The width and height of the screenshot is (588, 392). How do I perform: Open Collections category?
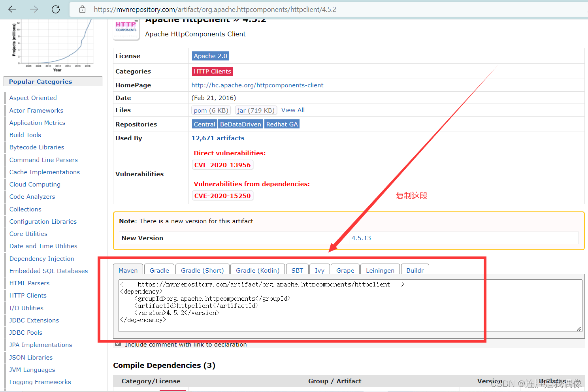coord(25,209)
